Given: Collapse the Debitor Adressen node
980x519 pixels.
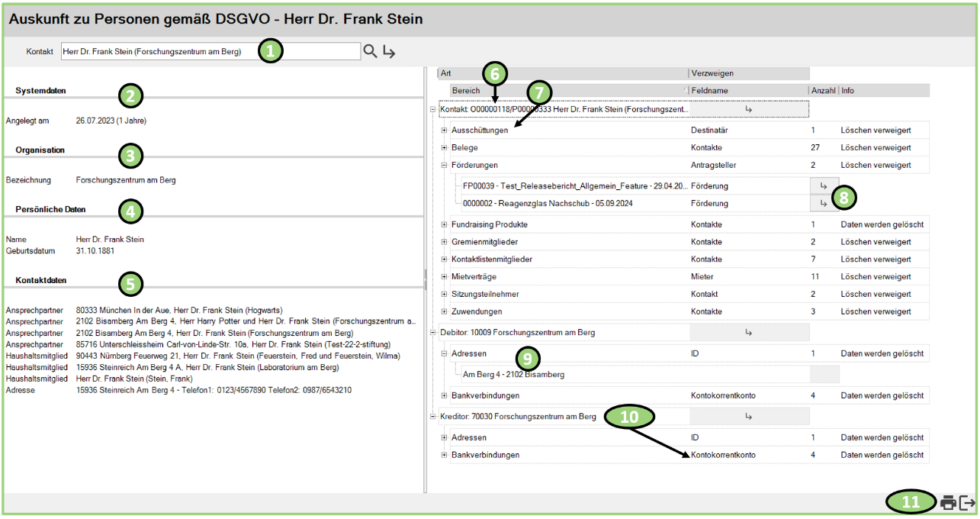Looking at the screenshot, I should [x=445, y=354].
